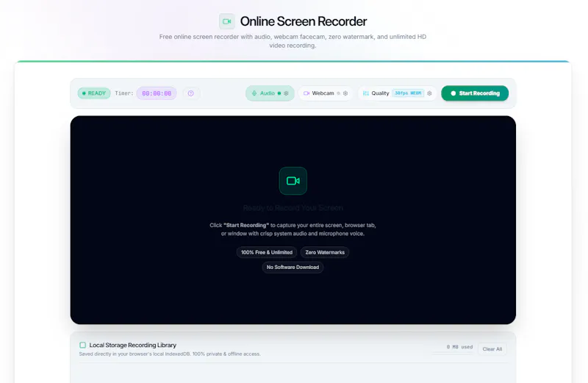Click the Quality sliders icon
This screenshot has height=383, width=588.
click(x=365, y=93)
